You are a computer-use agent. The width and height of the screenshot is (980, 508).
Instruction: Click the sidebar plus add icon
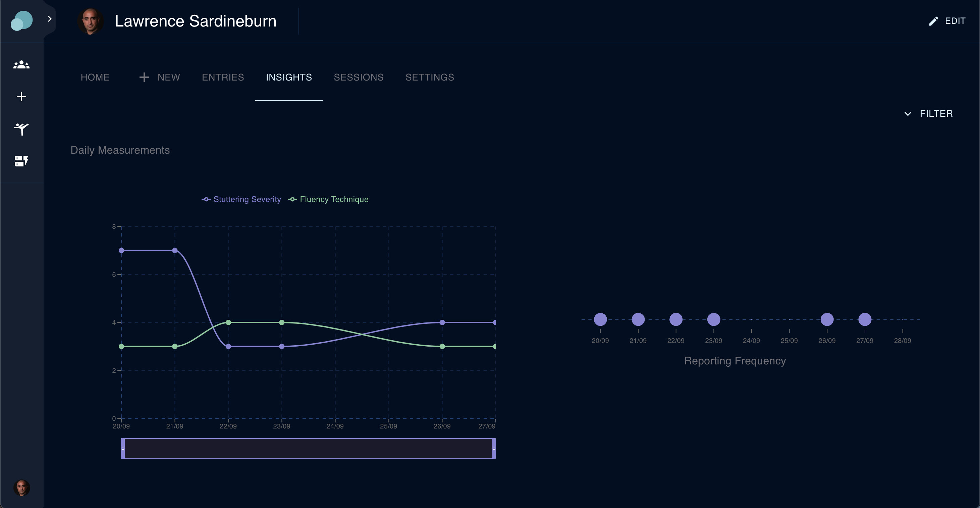tap(21, 97)
